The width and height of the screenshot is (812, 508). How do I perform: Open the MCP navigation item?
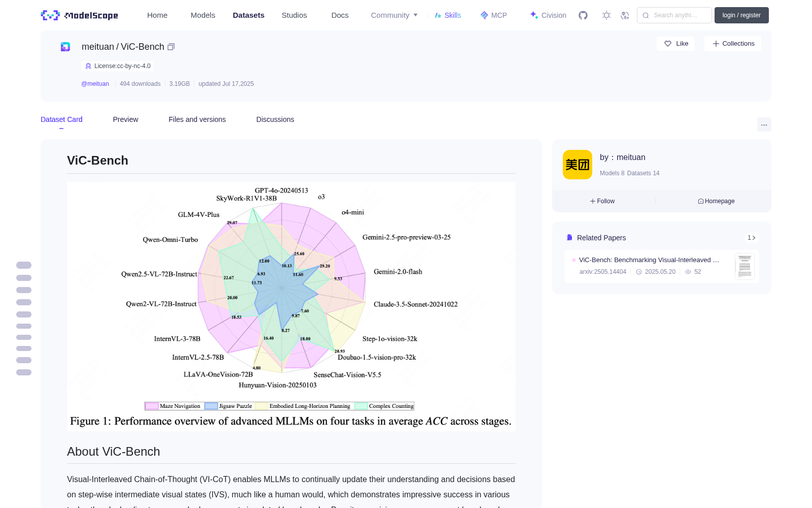pyautogui.click(x=494, y=15)
